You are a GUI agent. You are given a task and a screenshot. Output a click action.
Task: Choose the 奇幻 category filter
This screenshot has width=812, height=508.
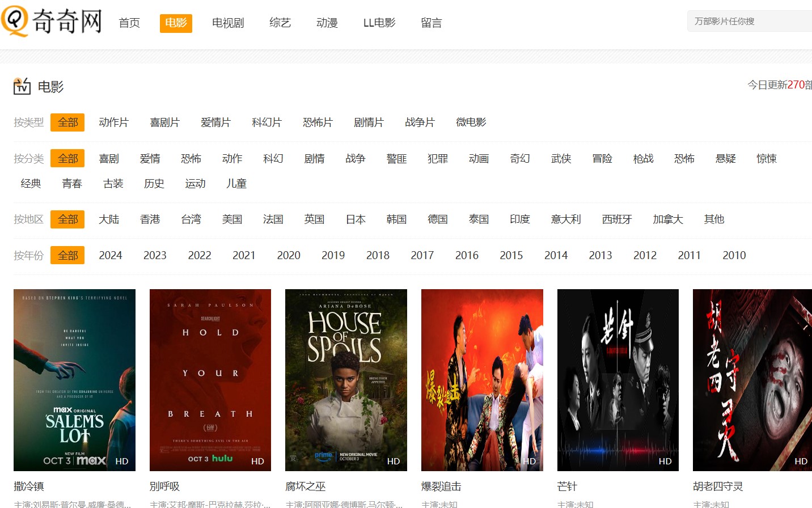point(520,159)
